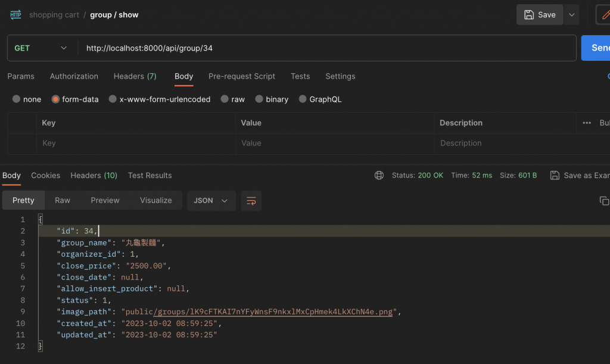Screen dimensions: 610x364
Task: Switch to the Raw response view
Action: [x=63, y=201]
